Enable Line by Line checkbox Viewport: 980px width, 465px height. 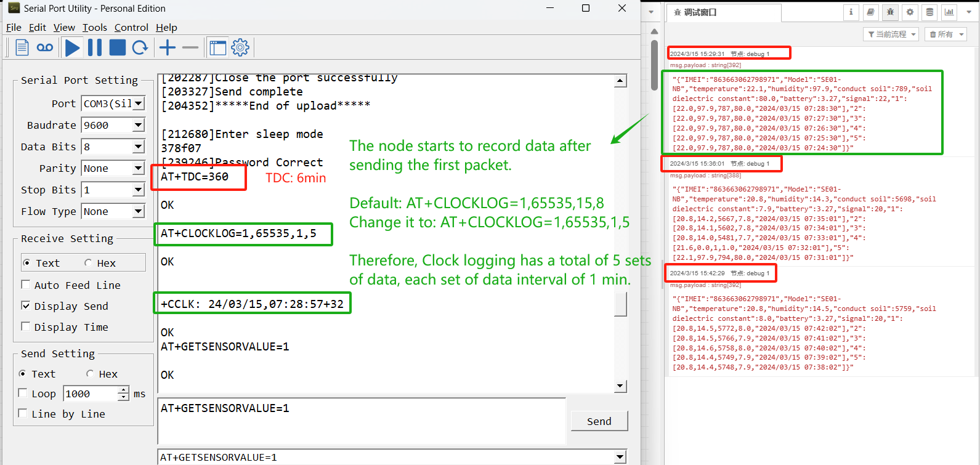[x=23, y=413]
